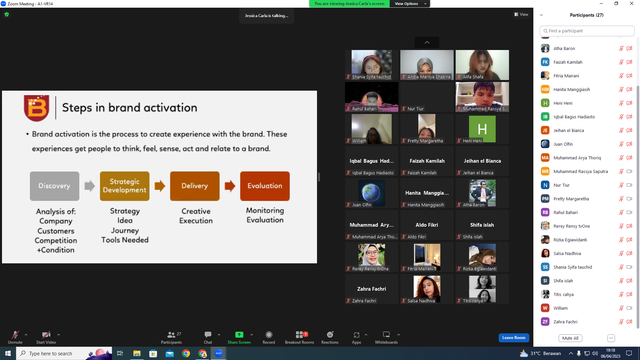The height and width of the screenshot is (360, 640).
Task: Open the Apps icon in toolbar
Action: point(356,335)
